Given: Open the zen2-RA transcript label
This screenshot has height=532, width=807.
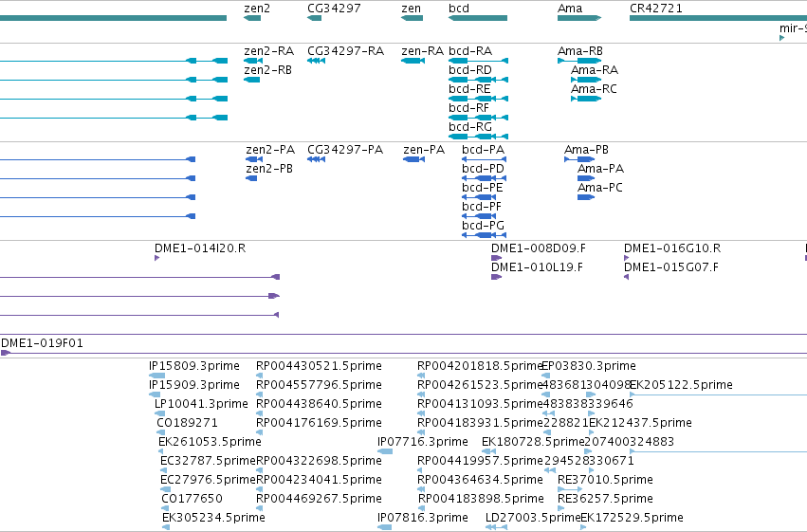Looking at the screenshot, I should [x=268, y=51].
